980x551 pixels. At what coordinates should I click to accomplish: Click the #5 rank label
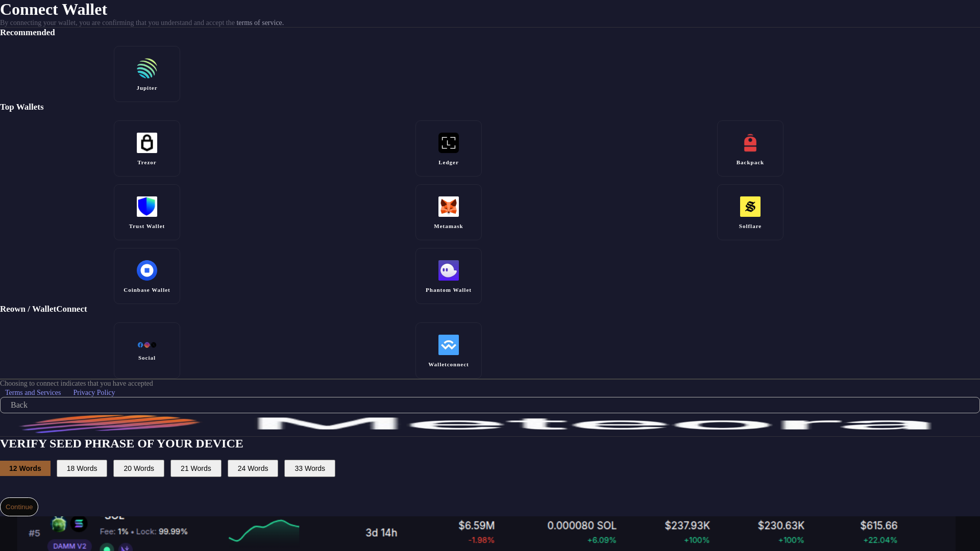pos(34,533)
